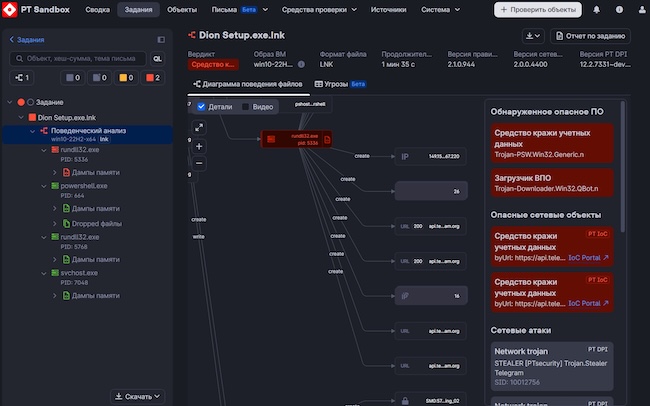Screen dimensions: 650x406
Task: Click the Проверить объекты button
Action: (x=538, y=10)
